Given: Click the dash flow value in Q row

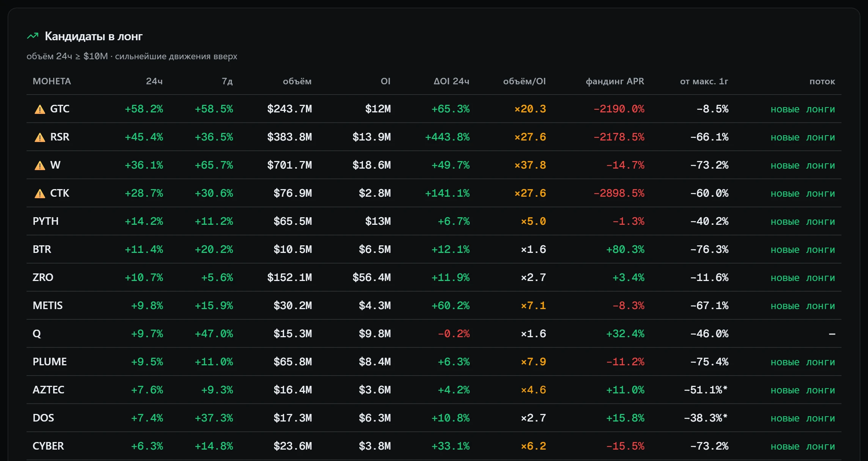Looking at the screenshot, I should (x=832, y=334).
